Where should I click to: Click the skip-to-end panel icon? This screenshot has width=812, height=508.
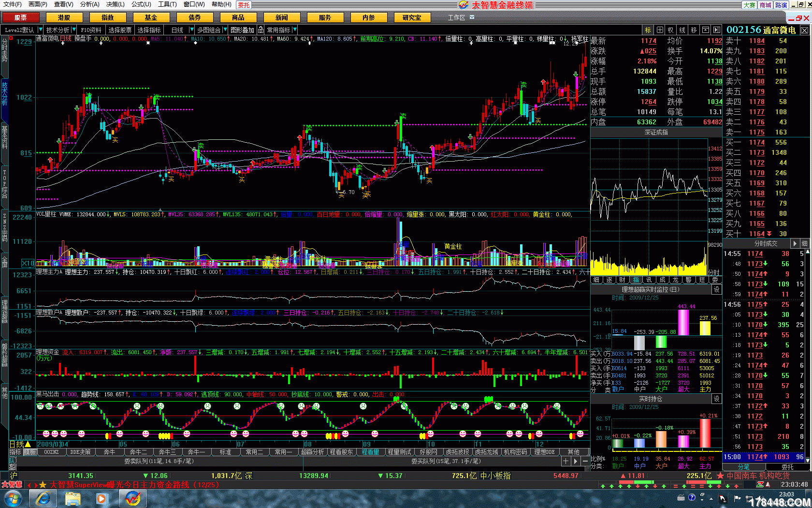tap(717, 30)
